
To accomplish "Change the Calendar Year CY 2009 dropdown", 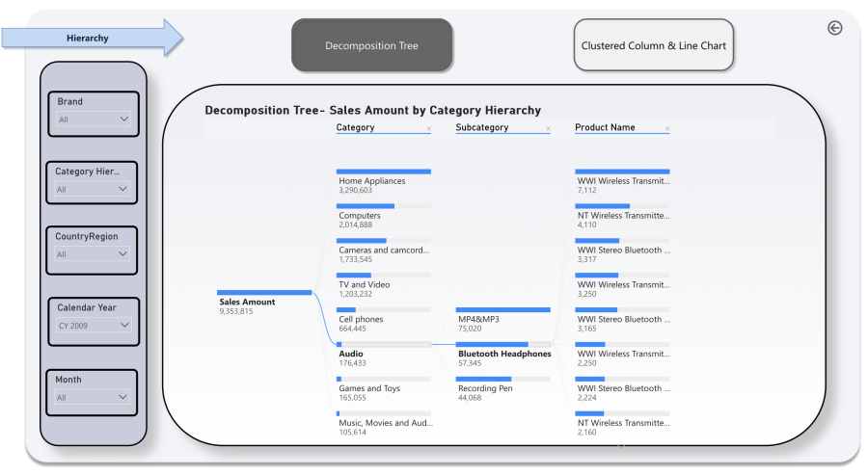I will coord(92,325).
